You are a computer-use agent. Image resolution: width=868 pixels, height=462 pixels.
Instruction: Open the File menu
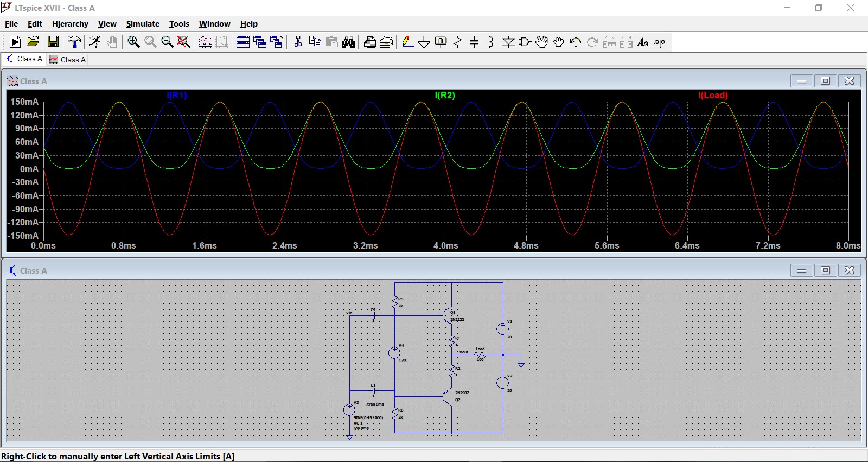point(11,24)
